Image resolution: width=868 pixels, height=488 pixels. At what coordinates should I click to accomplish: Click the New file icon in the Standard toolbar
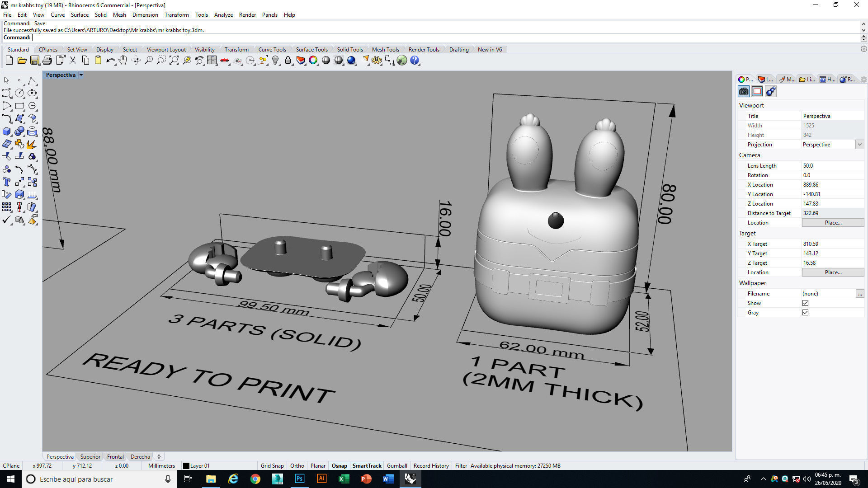tap(9, 60)
